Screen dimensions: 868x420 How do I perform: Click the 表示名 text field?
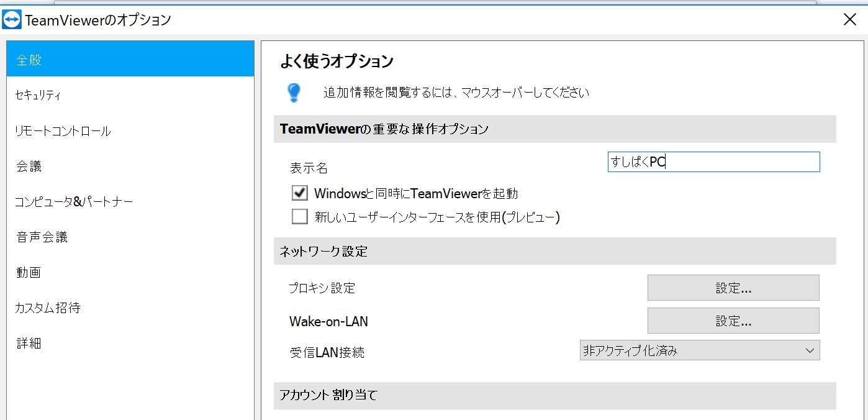coord(713,162)
